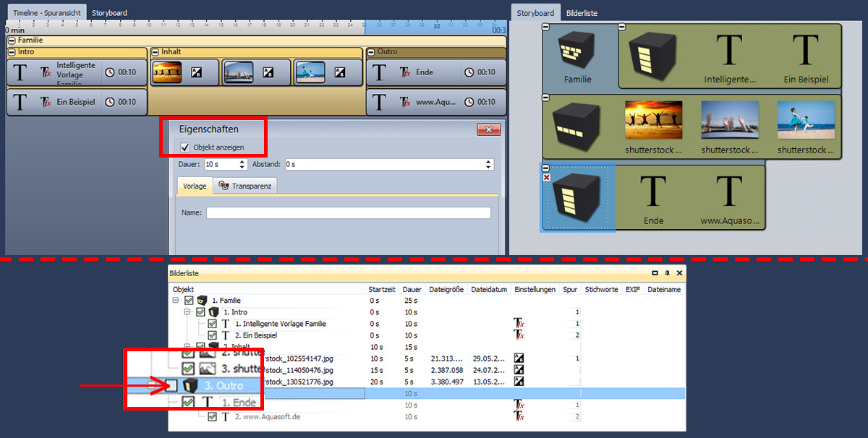
Task: Collapse the Intro chapter in the timeline
Action: click(12, 52)
